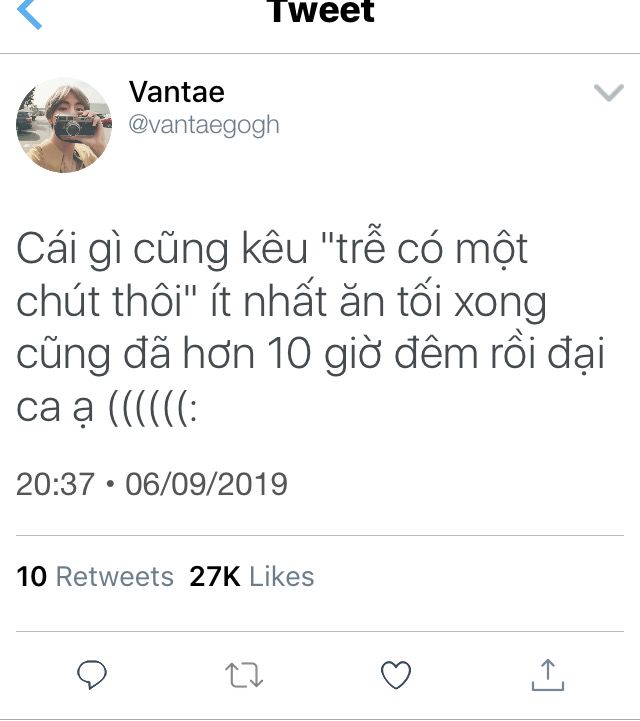This screenshot has height=721, width=640.
Task: Select the tweet's first line starting "Cái gì"
Action: [x=272, y=248]
